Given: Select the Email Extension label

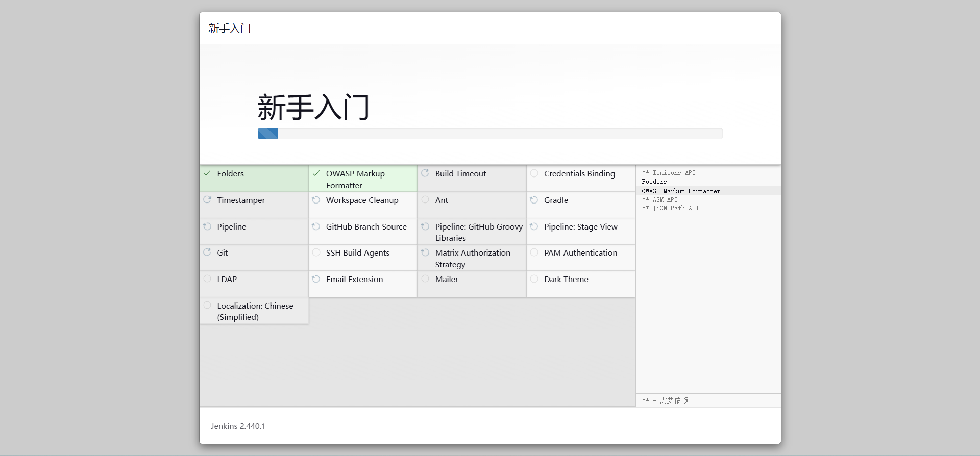Looking at the screenshot, I should click(x=354, y=280).
